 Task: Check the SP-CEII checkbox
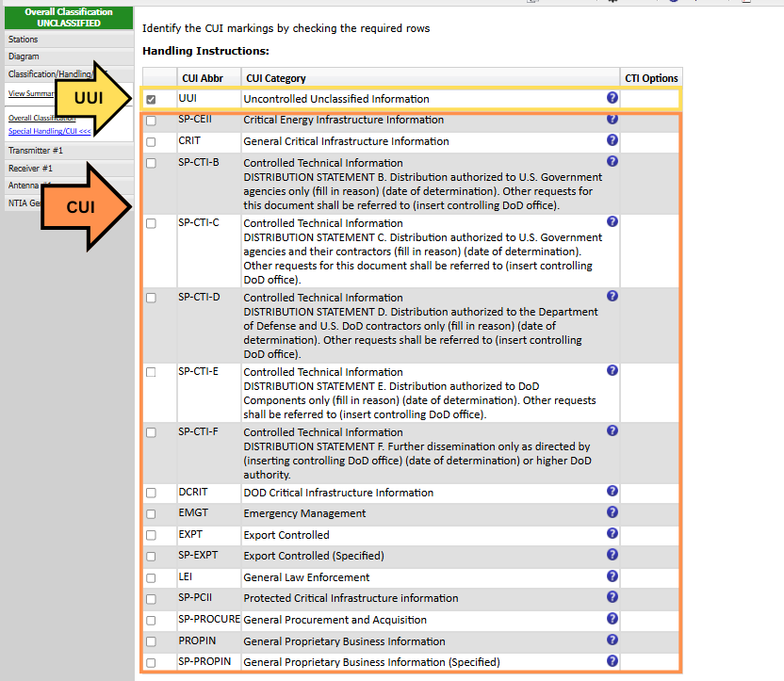pos(152,120)
